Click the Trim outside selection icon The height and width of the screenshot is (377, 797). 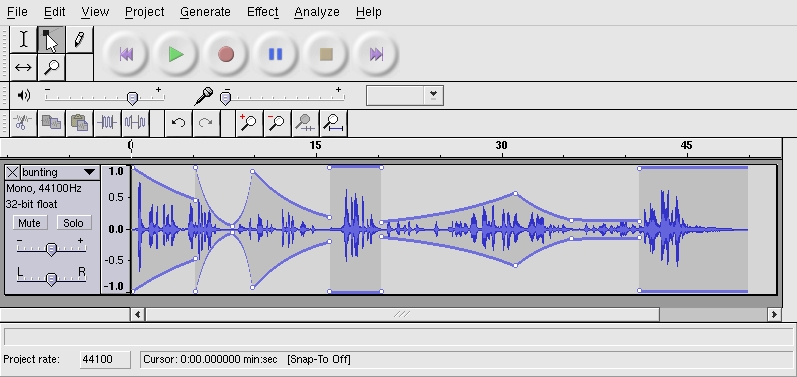[x=107, y=123]
